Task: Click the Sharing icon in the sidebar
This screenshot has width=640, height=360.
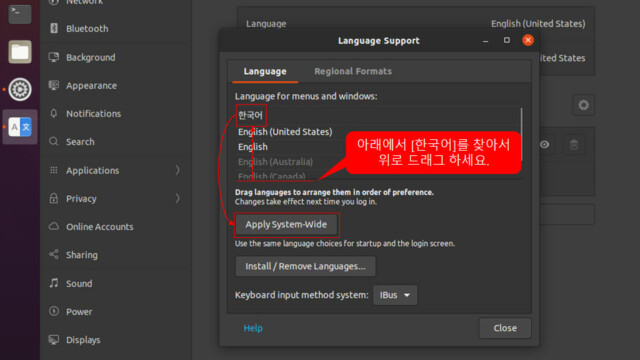Action: [54, 255]
